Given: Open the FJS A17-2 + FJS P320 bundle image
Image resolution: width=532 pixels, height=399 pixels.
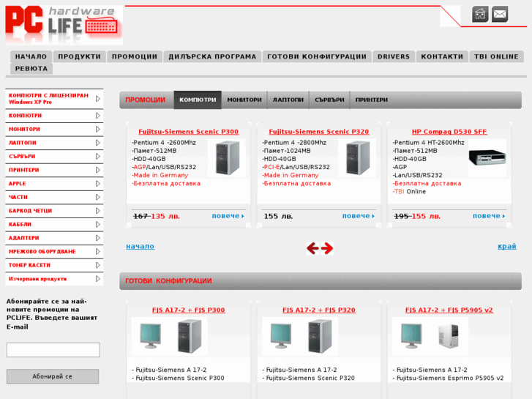Looking at the screenshot, I should [300, 337].
